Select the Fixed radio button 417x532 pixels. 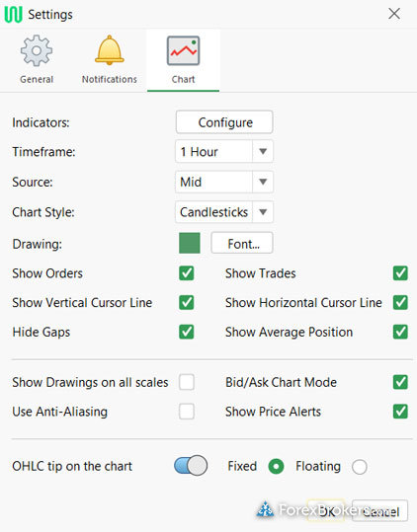pyautogui.click(x=276, y=466)
